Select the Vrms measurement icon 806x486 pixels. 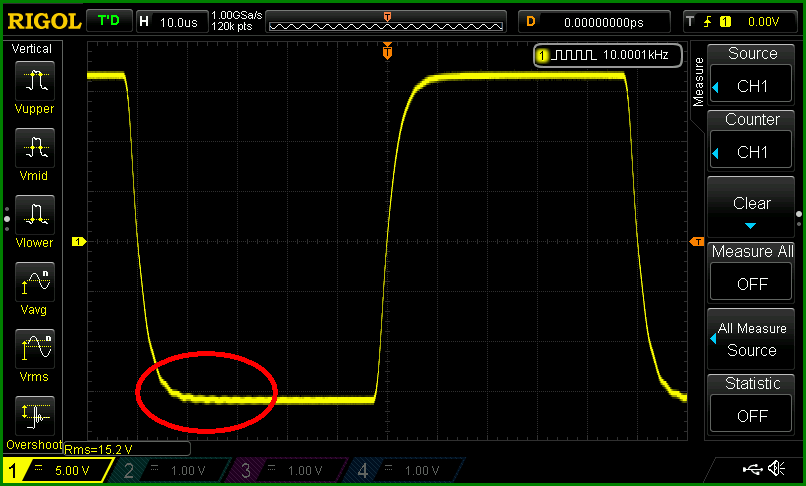[35, 349]
